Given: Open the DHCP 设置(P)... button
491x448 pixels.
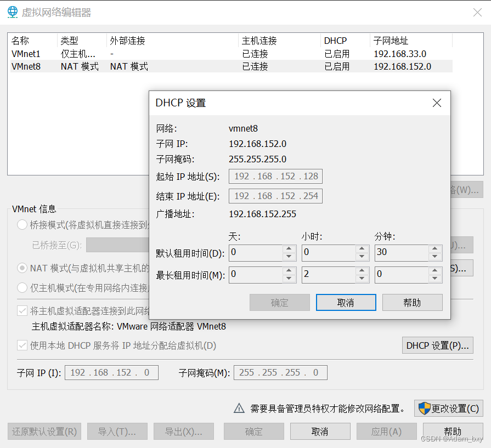Looking at the screenshot, I should [x=437, y=345].
